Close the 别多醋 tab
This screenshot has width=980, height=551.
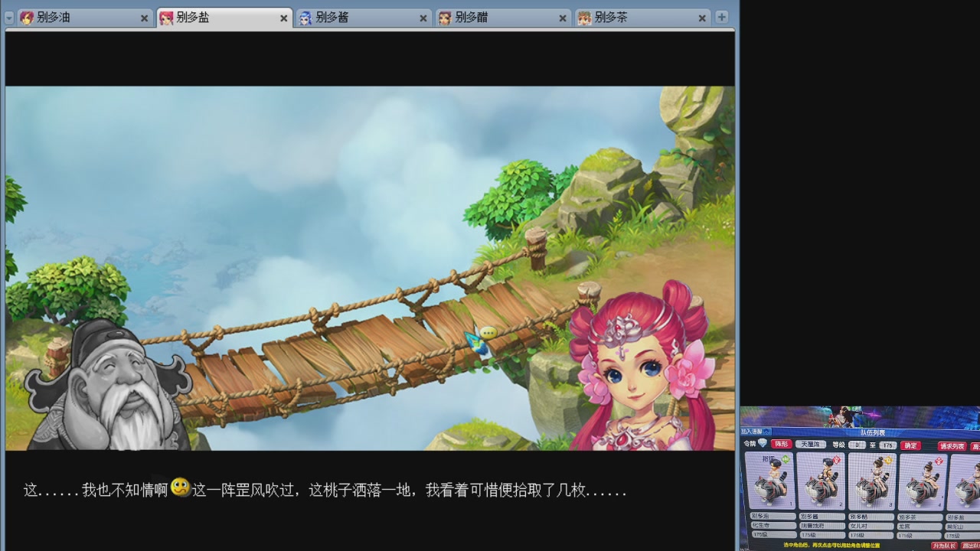563,18
